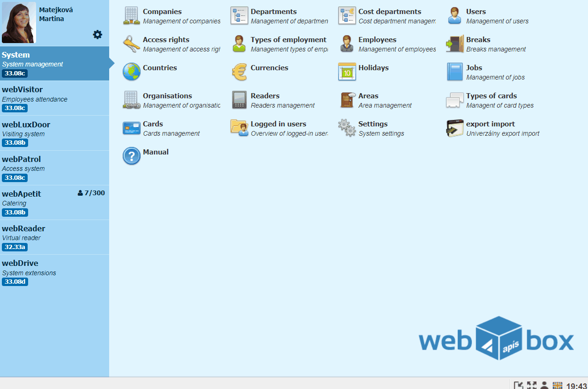This screenshot has width=588, height=389.
Task: Click the export import link
Action: pyautogui.click(x=490, y=124)
